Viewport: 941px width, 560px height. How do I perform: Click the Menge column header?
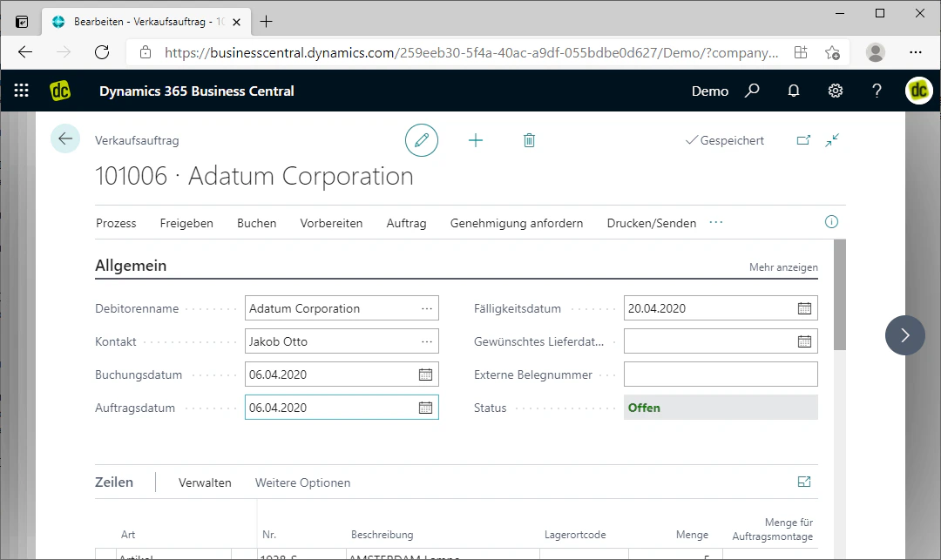692,534
